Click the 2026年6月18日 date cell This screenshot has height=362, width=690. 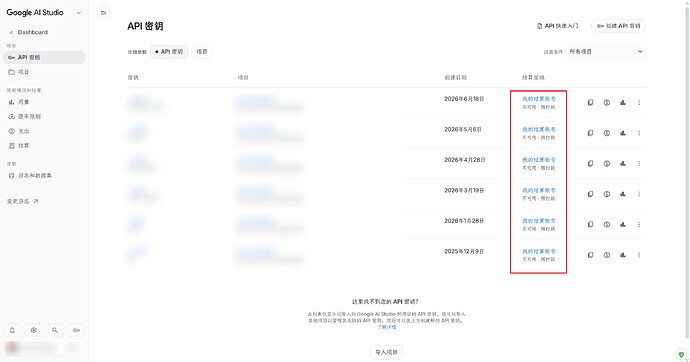coord(464,99)
